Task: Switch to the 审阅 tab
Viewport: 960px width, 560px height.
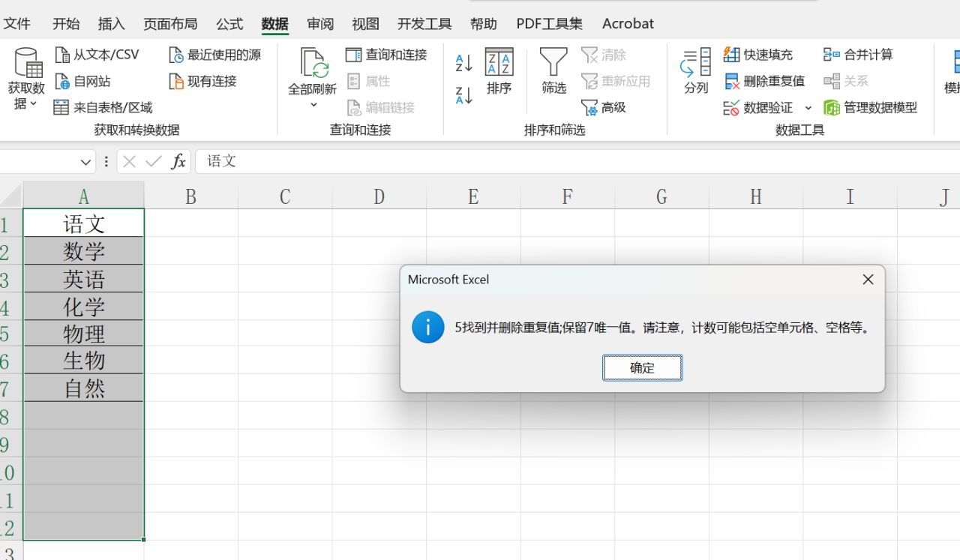Action: click(320, 24)
